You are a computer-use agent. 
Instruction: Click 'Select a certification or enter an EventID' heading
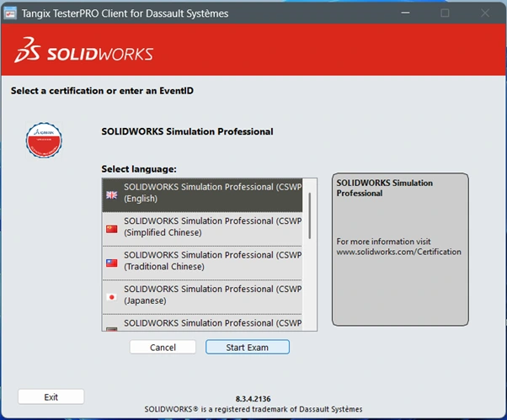pyautogui.click(x=102, y=91)
